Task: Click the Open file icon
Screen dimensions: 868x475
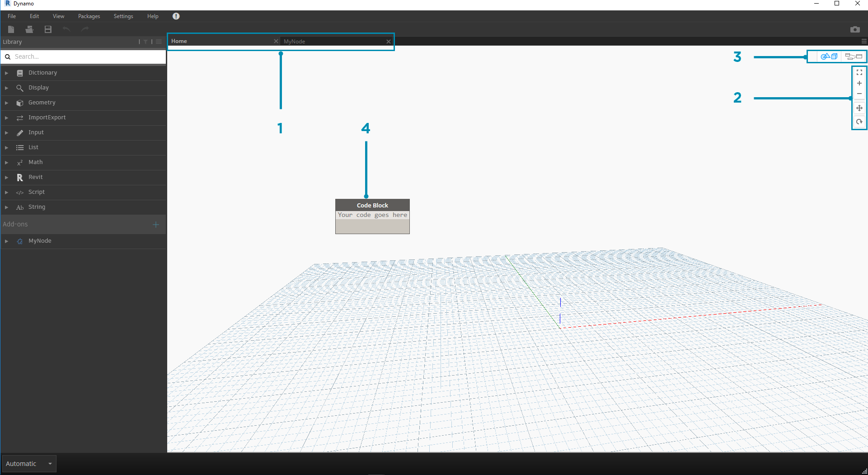Action: tap(29, 29)
